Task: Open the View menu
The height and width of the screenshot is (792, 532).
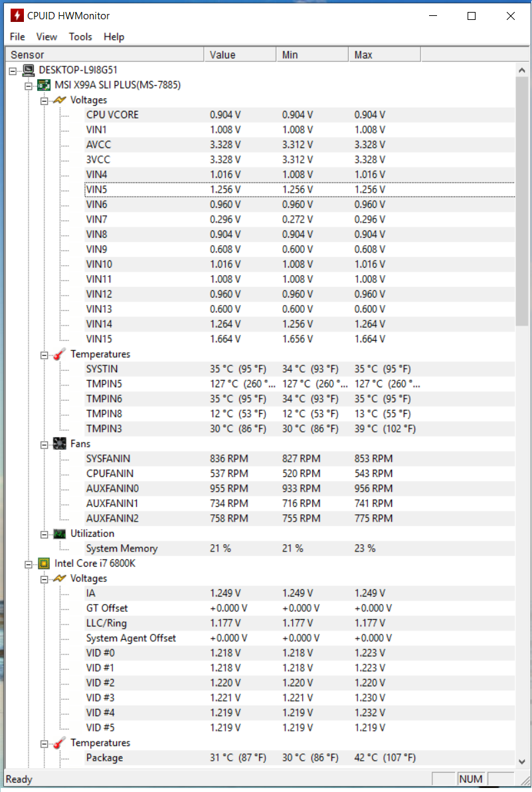Action: coord(46,37)
